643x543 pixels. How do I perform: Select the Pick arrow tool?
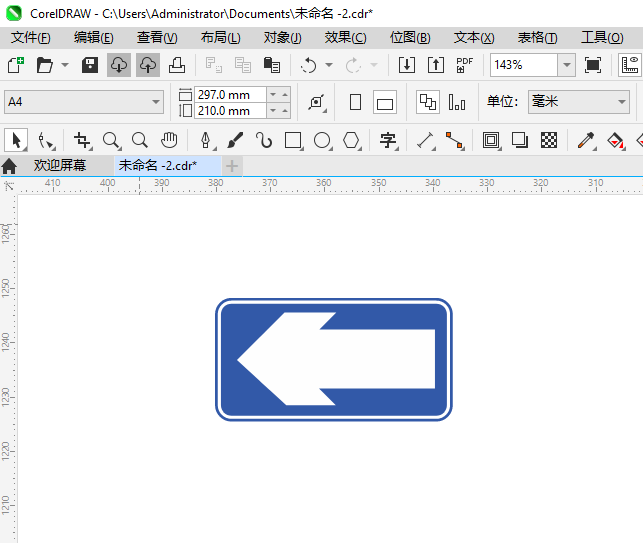point(16,140)
